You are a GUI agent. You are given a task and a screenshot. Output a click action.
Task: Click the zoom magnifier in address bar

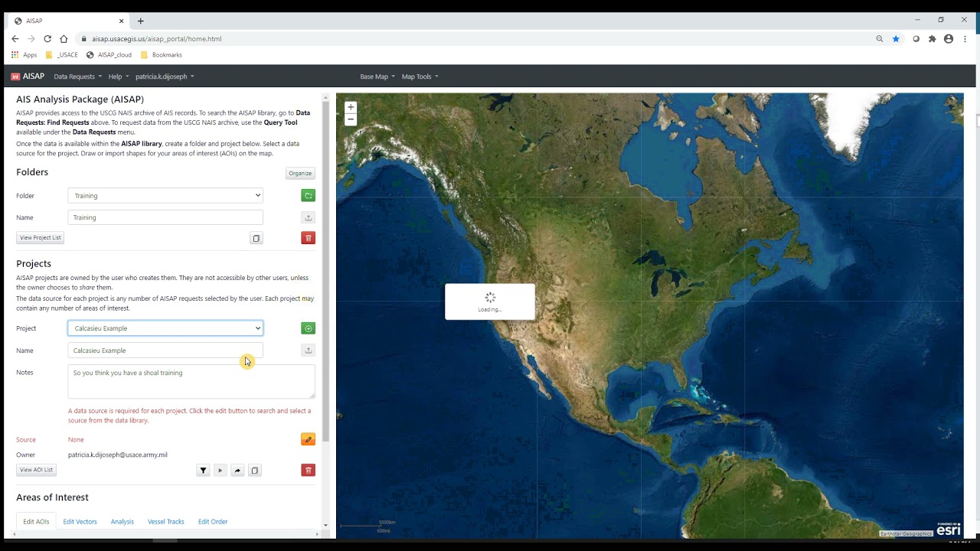[x=880, y=39]
